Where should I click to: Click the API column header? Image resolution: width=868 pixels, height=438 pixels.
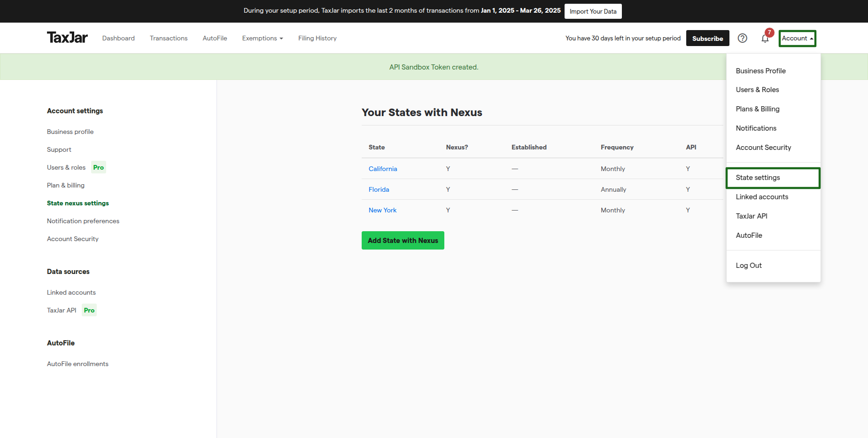pyautogui.click(x=691, y=147)
